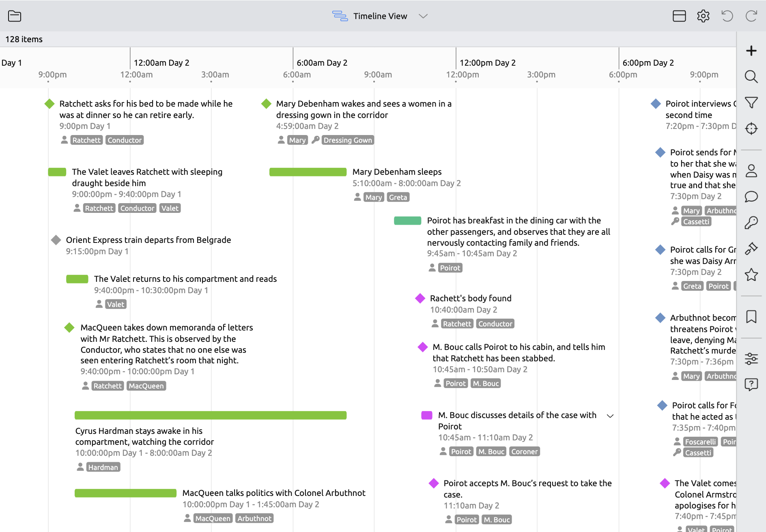The height and width of the screenshot is (532, 766).
Task: Click blue diamond for Poirot interviews event
Action: point(656,104)
